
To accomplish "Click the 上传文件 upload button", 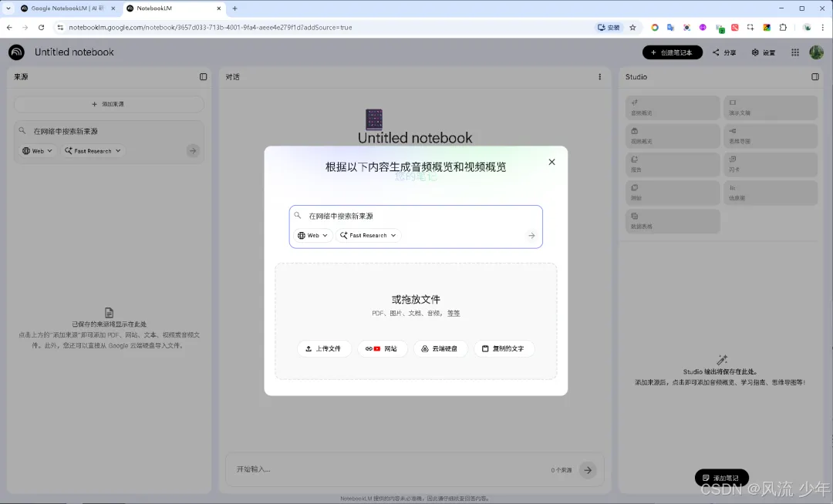I will 323,348.
